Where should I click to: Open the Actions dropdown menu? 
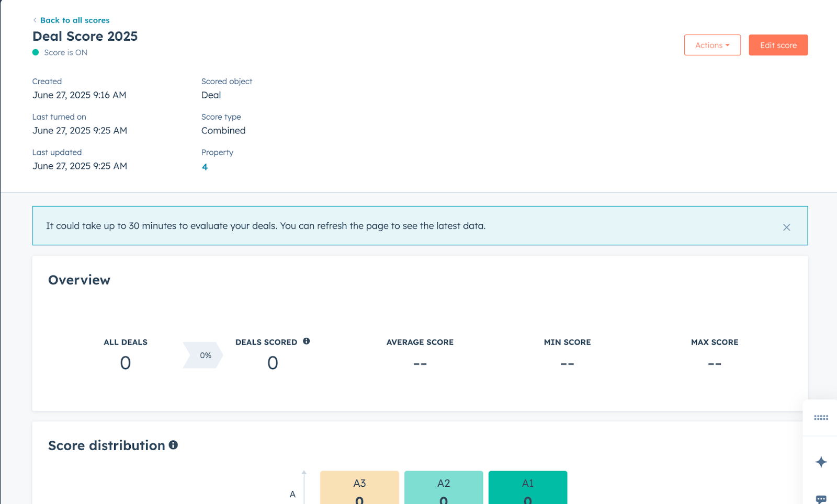[712, 45]
